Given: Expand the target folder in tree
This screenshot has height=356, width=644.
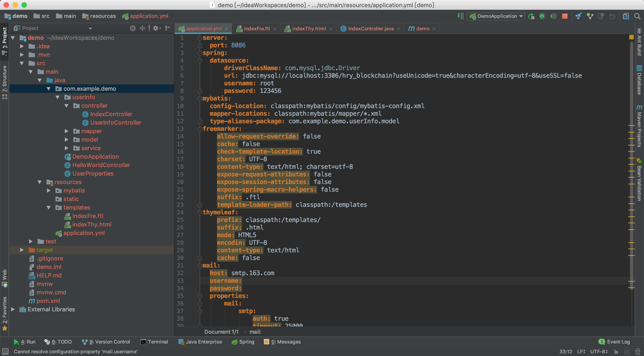Looking at the screenshot, I should [22, 250].
